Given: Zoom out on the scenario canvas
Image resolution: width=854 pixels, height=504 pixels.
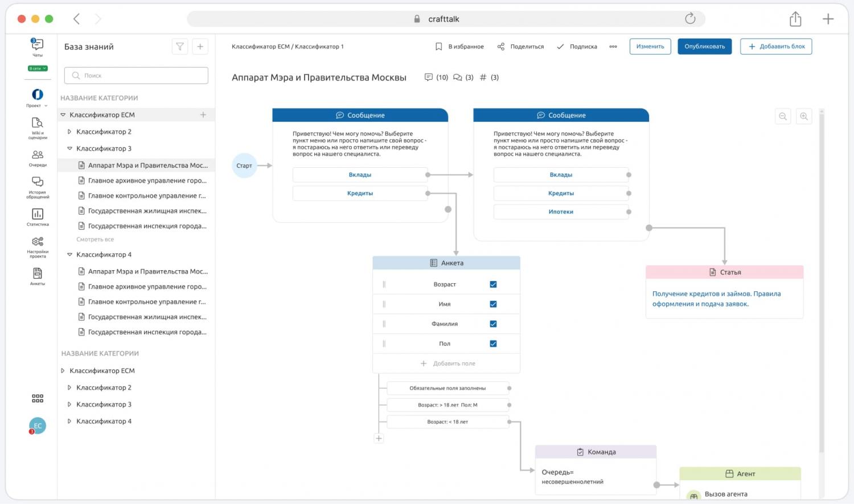Looking at the screenshot, I should pyautogui.click(x=783, y=117).
